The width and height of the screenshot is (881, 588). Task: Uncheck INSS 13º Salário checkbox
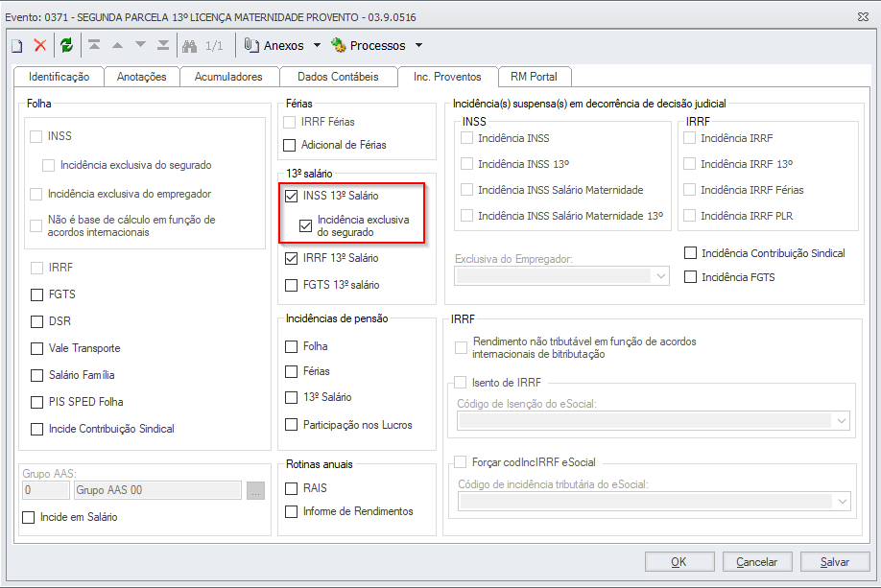[x=292, y=196]
